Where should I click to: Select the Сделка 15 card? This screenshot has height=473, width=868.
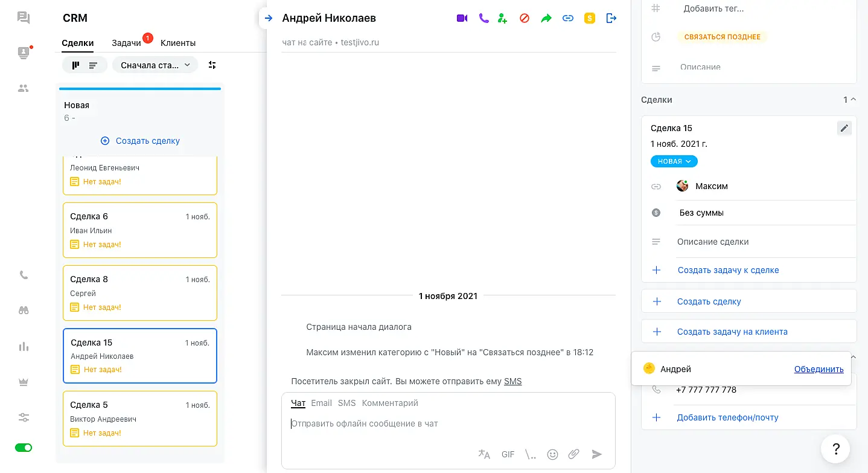point(140,356)
